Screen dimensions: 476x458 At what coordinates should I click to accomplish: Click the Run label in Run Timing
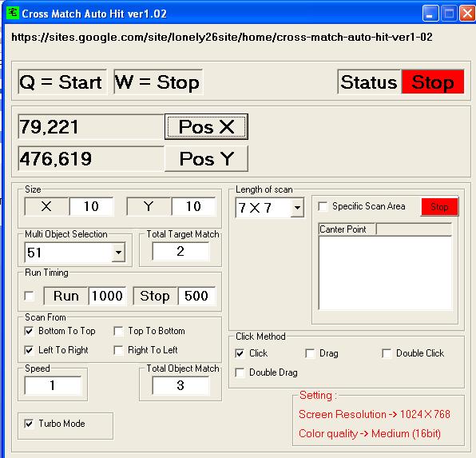[65, 296]
